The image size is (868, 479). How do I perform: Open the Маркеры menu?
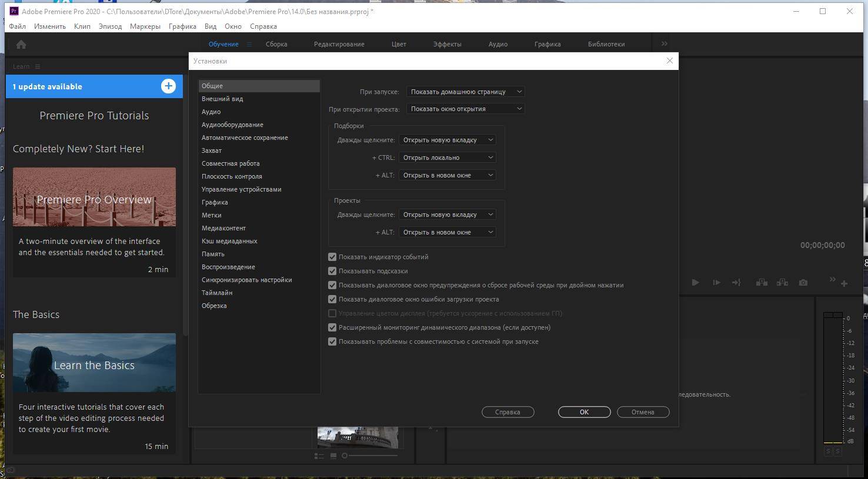[x=145, y=26]
